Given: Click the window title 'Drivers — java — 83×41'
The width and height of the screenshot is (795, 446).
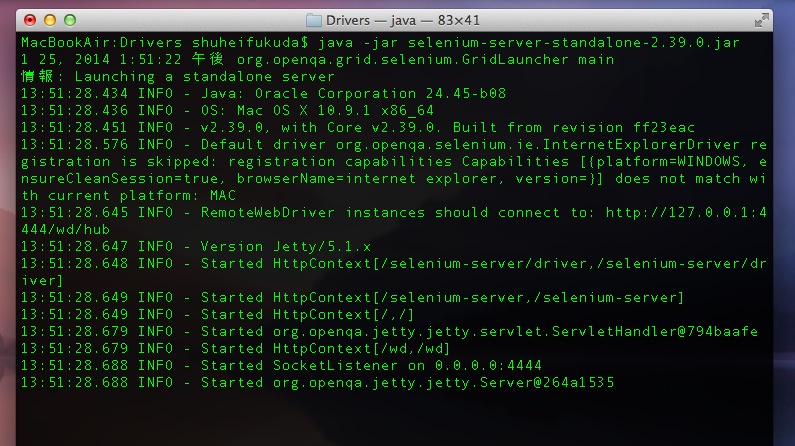Looking at the screenshot, I should [x=403, y=20].
